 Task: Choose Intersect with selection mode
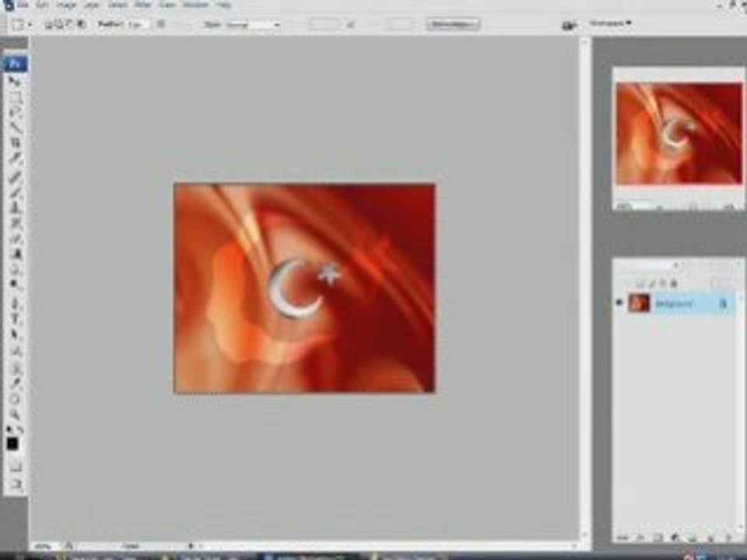click(x=82, y=24)
